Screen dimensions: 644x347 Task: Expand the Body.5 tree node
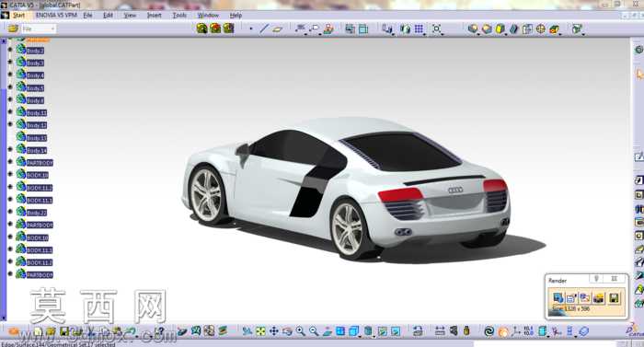(x=10, y=87)
